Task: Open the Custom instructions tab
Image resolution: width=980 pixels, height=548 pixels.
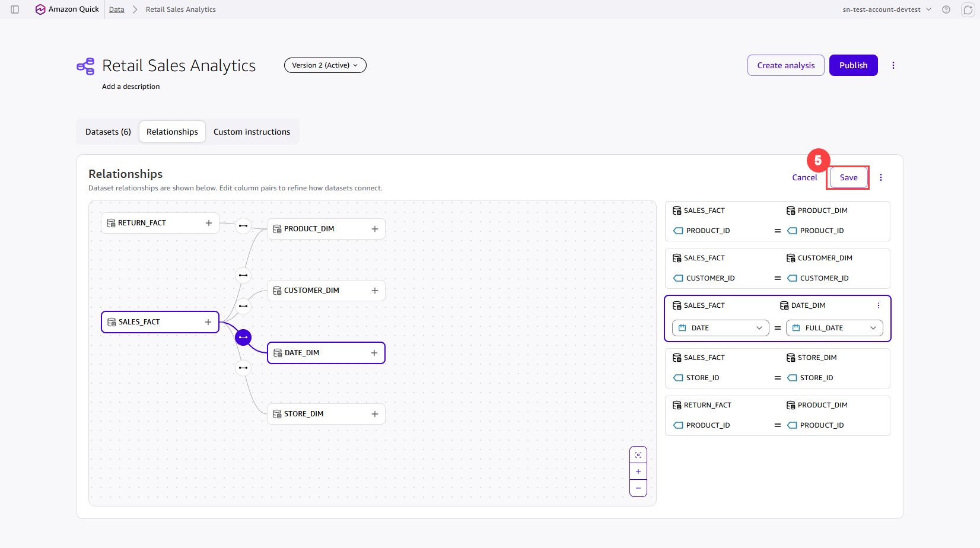Action: 252,132
